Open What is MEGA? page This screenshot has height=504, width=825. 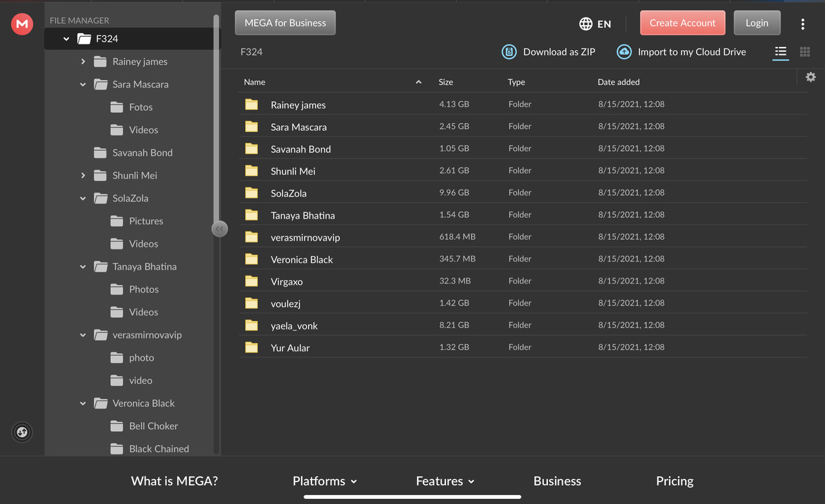click(174, 481)
